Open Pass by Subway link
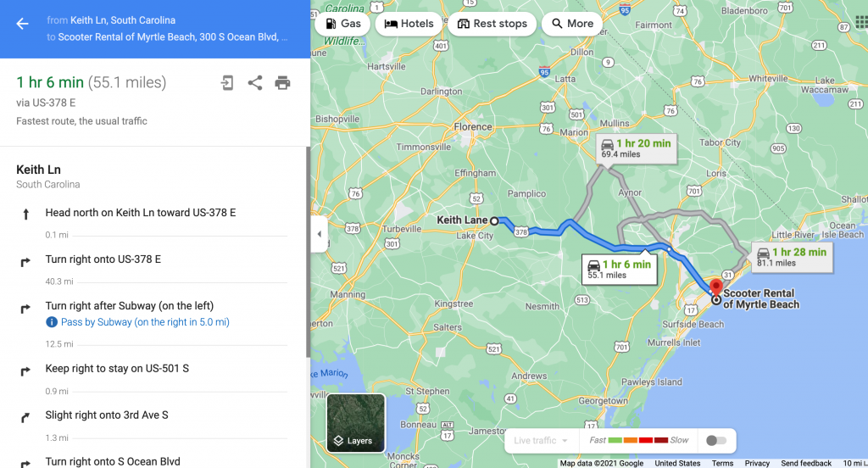Screen dimensions: 868x468 [145, 322]
